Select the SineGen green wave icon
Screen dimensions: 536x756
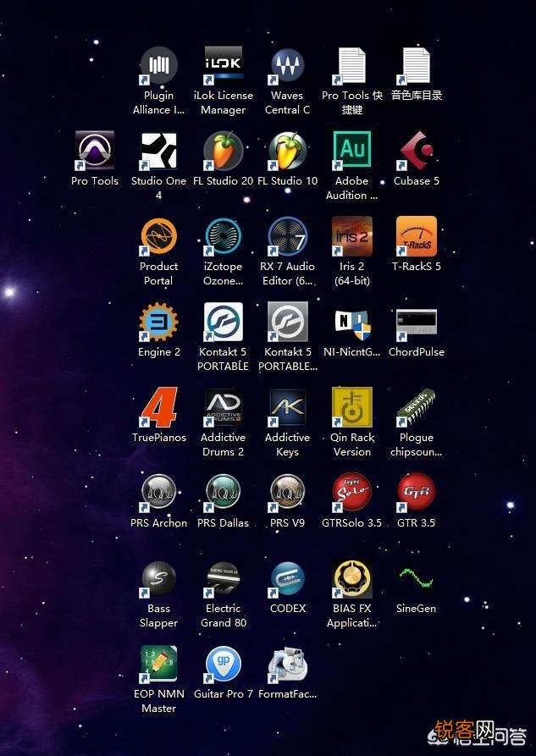tap(417, 578)
